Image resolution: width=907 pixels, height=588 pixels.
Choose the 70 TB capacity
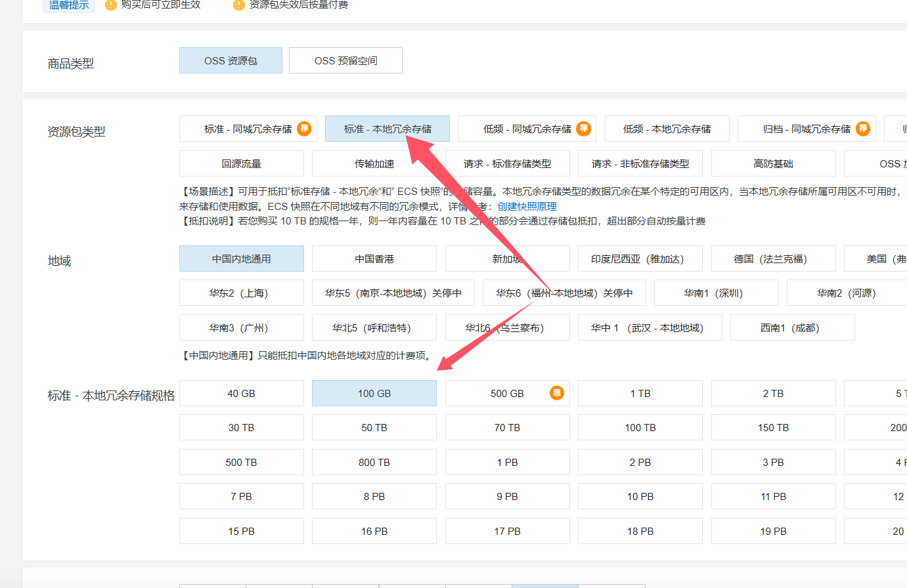point(508,427)
